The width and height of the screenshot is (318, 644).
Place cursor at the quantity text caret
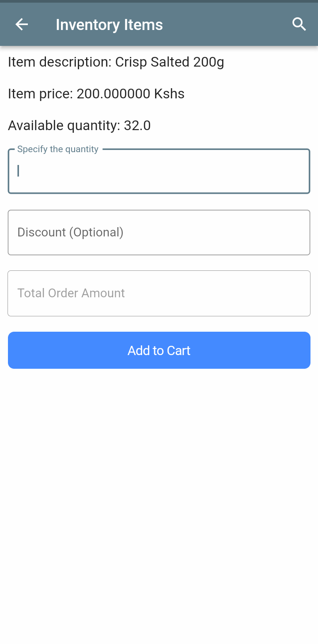pos(18,171)
